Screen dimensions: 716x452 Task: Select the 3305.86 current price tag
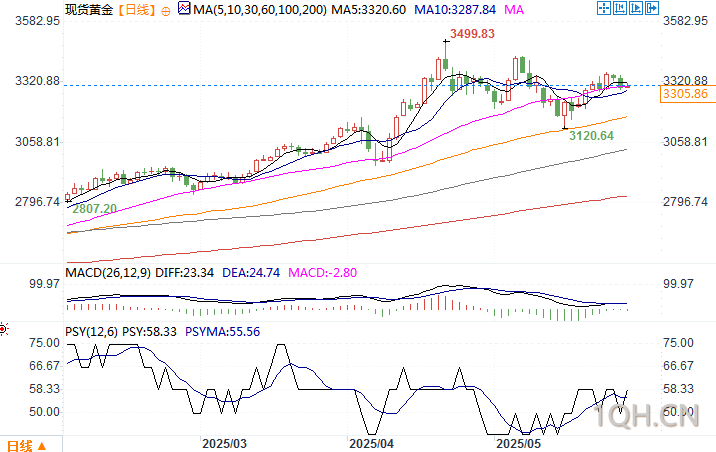pyautogui.click(x=685, y=94)
